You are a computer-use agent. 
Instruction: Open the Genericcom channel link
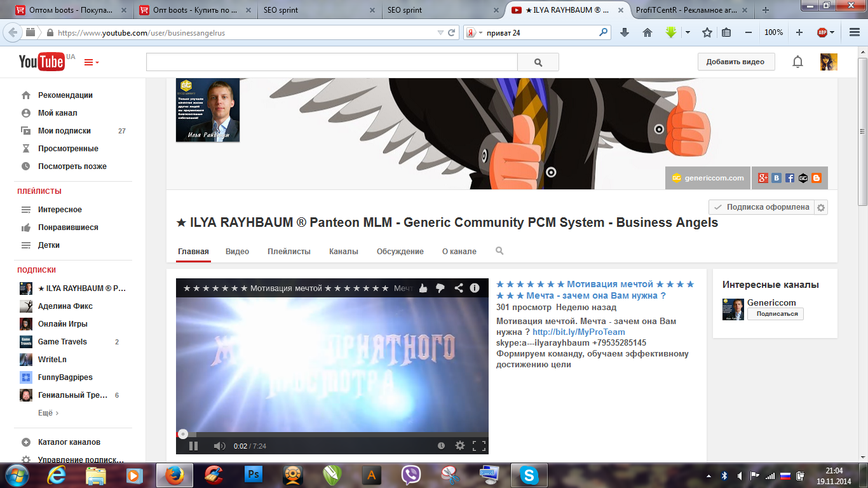coord(771,302)
